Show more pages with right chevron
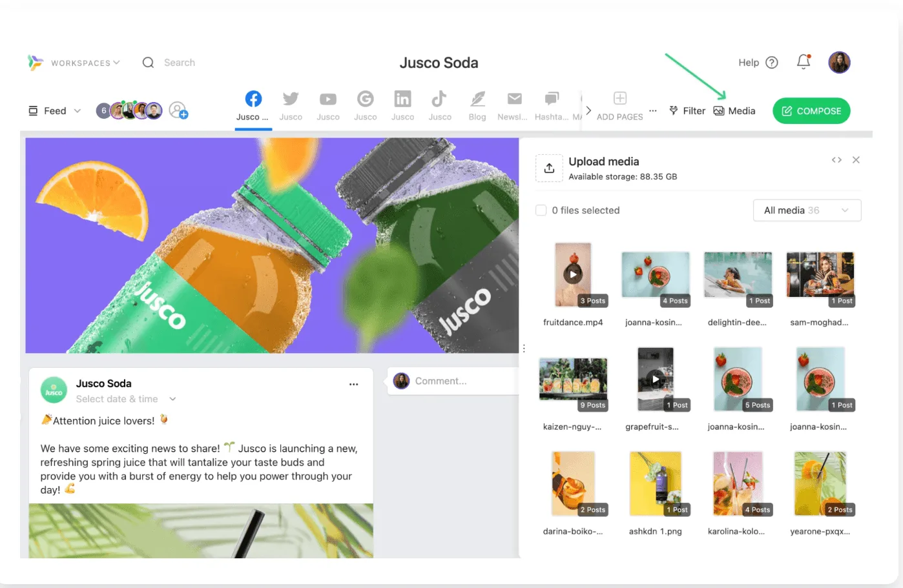 click(588, 110)
